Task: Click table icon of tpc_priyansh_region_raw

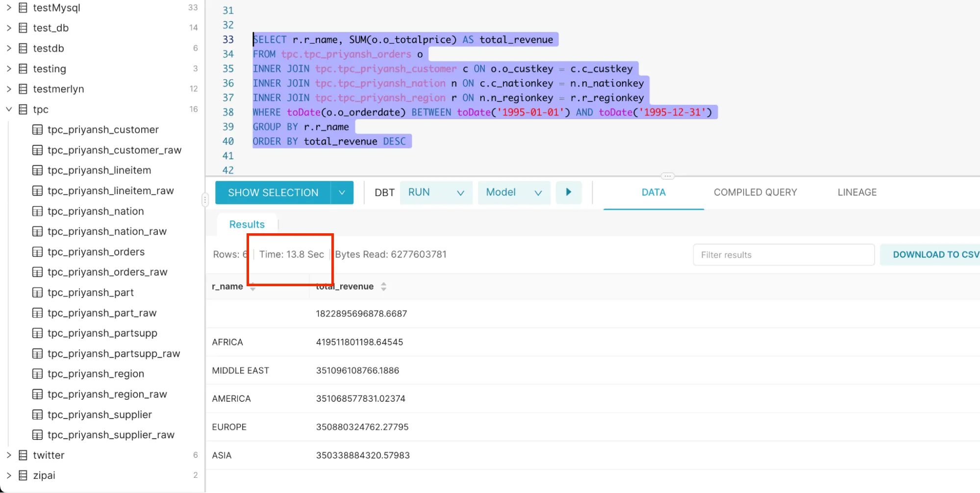Action: pyautogui.click(x=37, y=394)
